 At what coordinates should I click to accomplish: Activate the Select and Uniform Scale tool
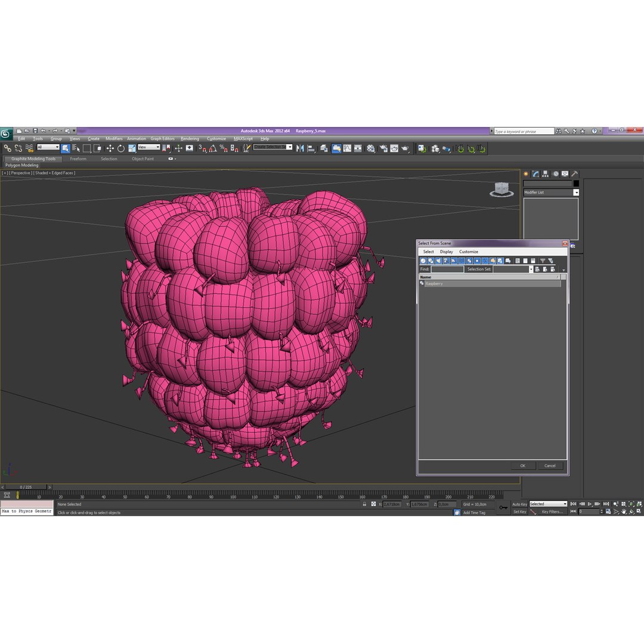pos(132,148)
